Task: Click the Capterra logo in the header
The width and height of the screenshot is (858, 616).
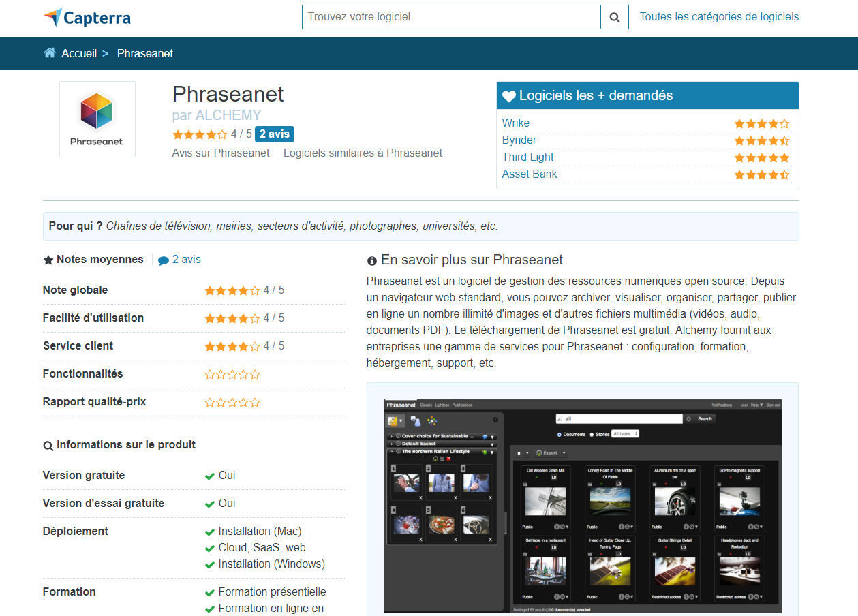Action: pyautogui.click(x=87, y=18)
